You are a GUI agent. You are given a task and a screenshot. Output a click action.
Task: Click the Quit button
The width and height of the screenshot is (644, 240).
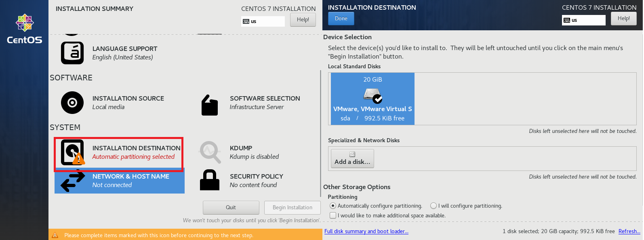pyautogui.click(x=231, y=208)
